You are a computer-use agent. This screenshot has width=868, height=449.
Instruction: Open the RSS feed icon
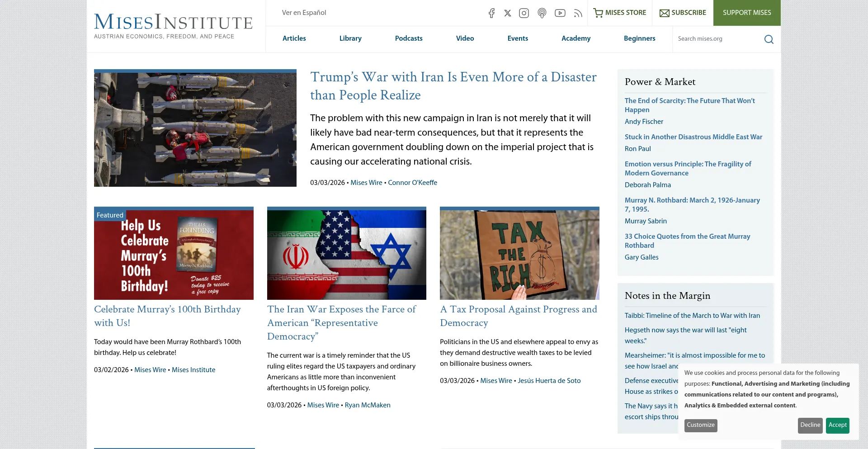click(x=578, y=13)
